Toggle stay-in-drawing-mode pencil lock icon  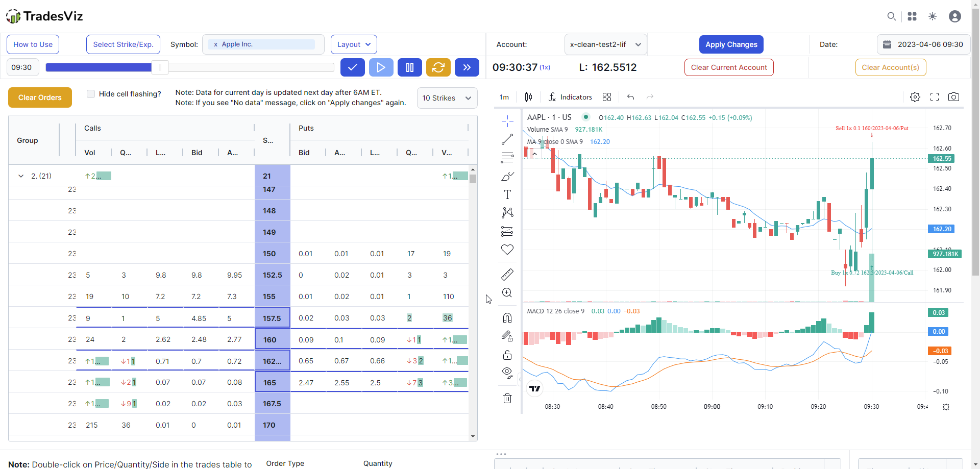pos(507,336)
